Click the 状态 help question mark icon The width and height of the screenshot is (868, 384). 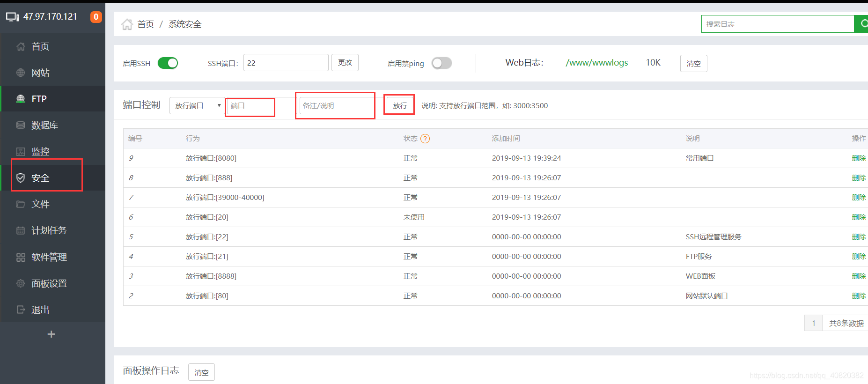pyautogui.click(x=425, y=139)
